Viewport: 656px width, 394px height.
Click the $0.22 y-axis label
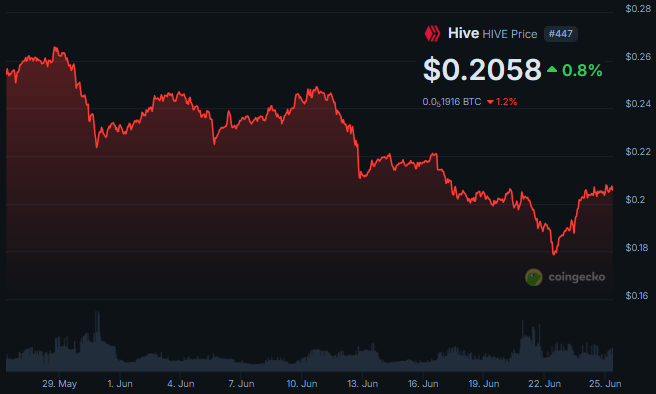pyautogui.click(x=638, y=151)
